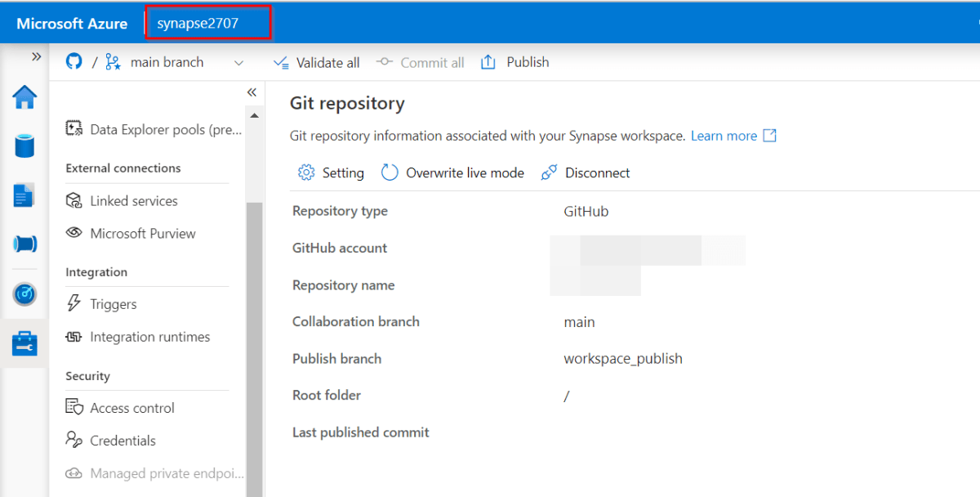This screenshot has width=980, height=497.
Task: Click the Publish upload icon
Action: (488, 62)
